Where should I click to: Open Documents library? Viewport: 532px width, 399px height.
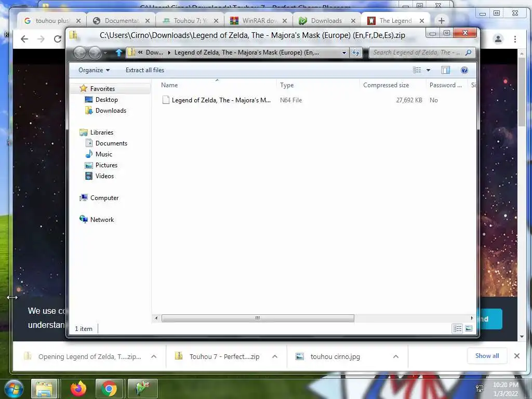click(111, 143)
